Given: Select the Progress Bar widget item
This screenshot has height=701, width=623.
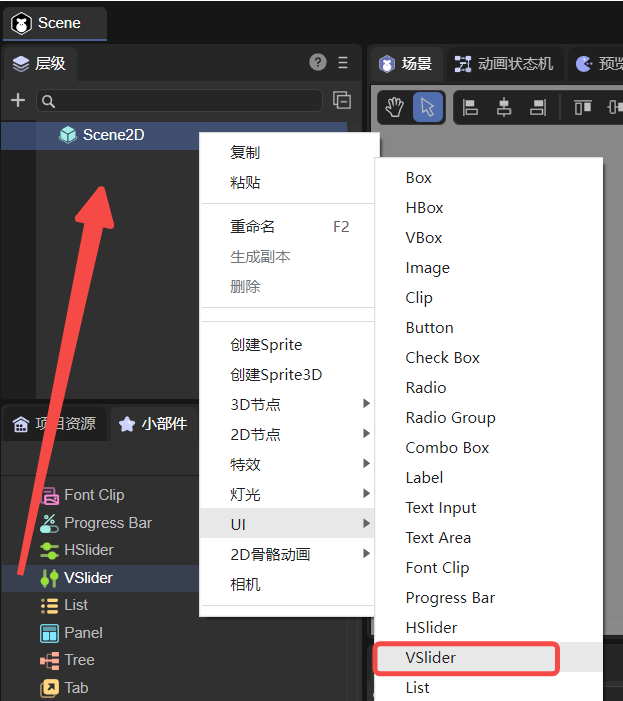Looking at the screenshot, I should [107, 522].
